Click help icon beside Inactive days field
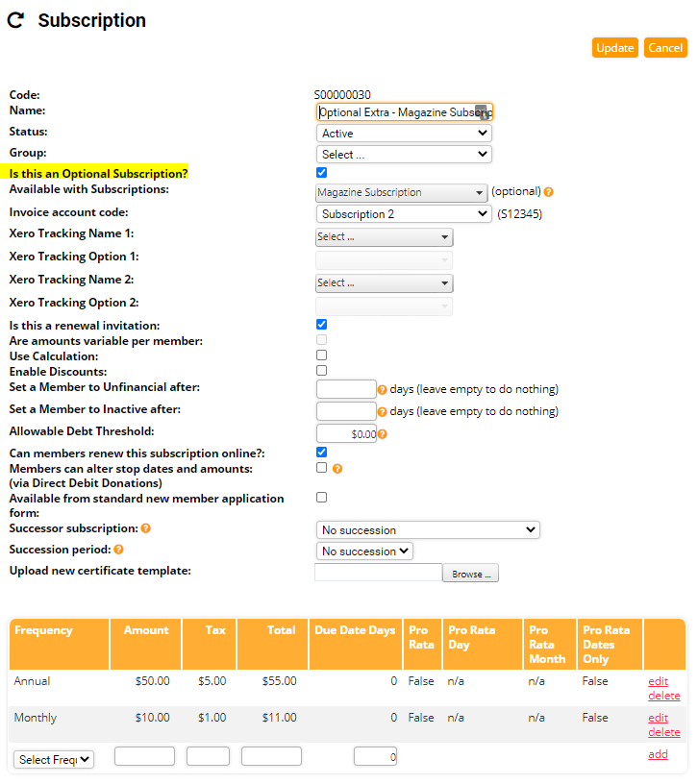Screen dimensions: 698x784 point(382,412)
